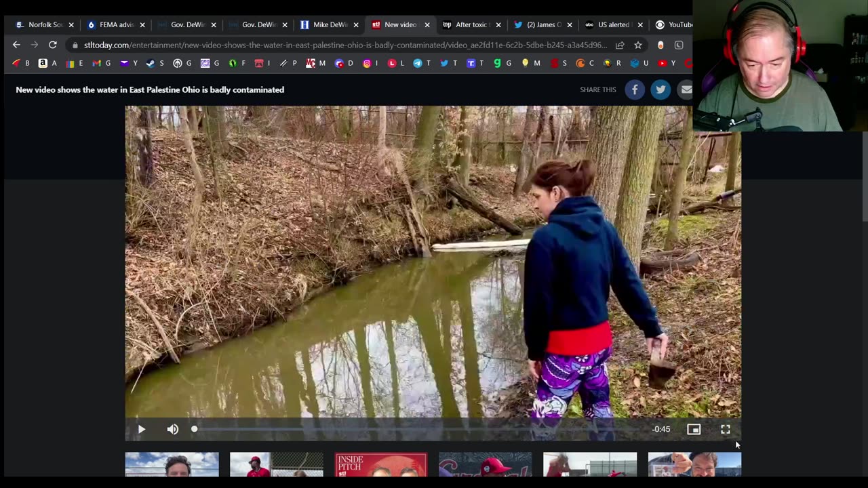Open the Gmail bookmark in the bookmarks bar
Viewport: 868px width, 488px height.
coord(101,63)
